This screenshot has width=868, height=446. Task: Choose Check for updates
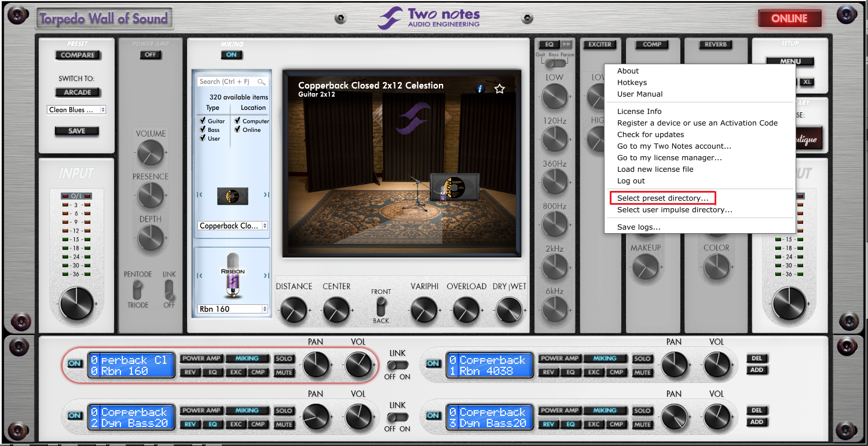[x=650, y=135]
